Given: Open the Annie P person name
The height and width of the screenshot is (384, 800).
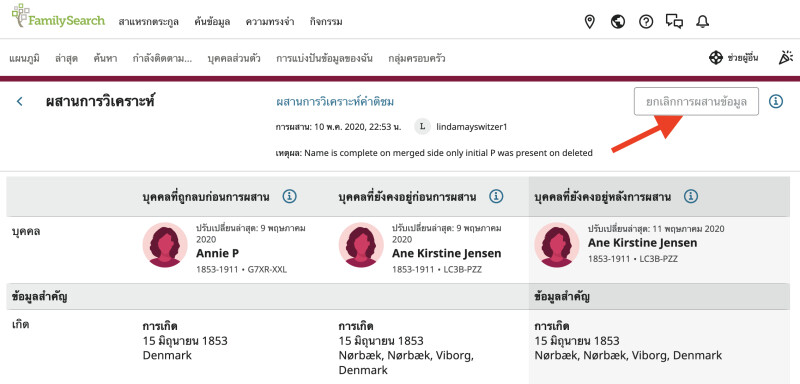Looking at the screenshot, I should [x=218, y=253].
